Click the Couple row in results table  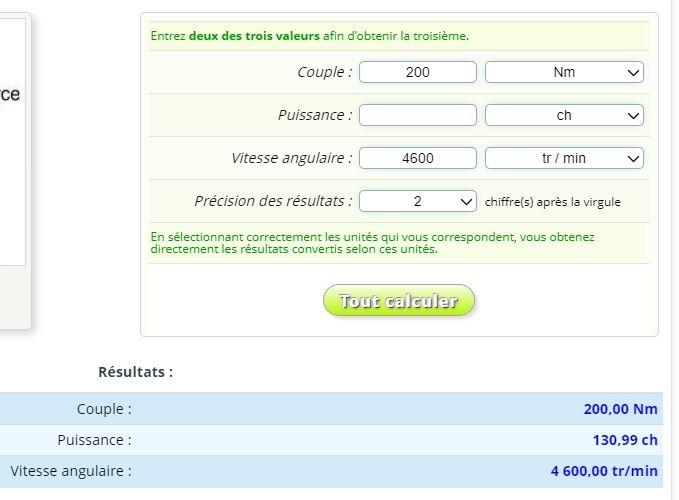(104, 409)
